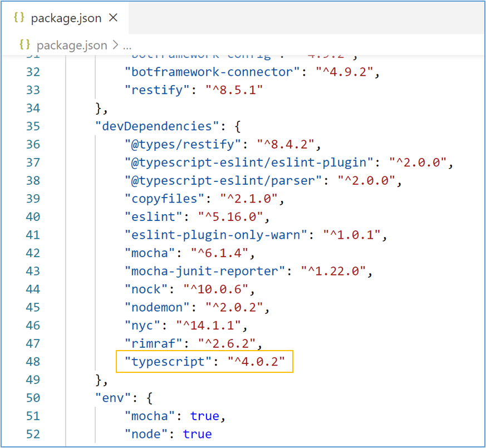This screenshot has height=448, width=486.
Task: Click the restify version string ^8.5.1
Action: tap(234, 90)
